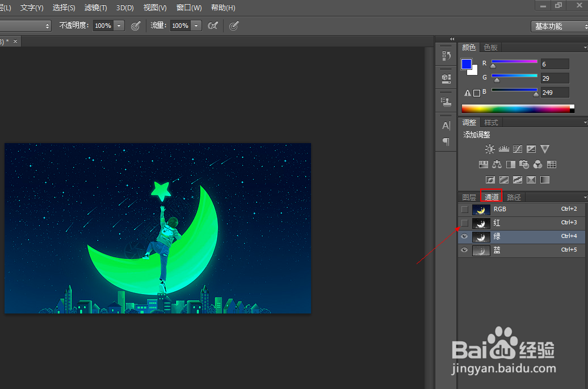This screenshot has height=389, width=588.
Task: Click the B color slider
Action: [x=514, y=90]
